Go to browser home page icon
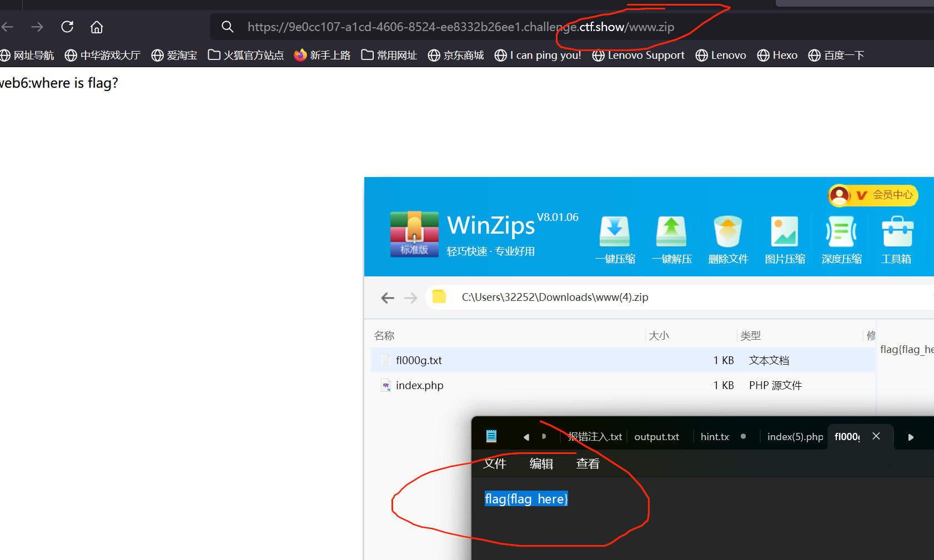The image size is (934, 560). 97,27
